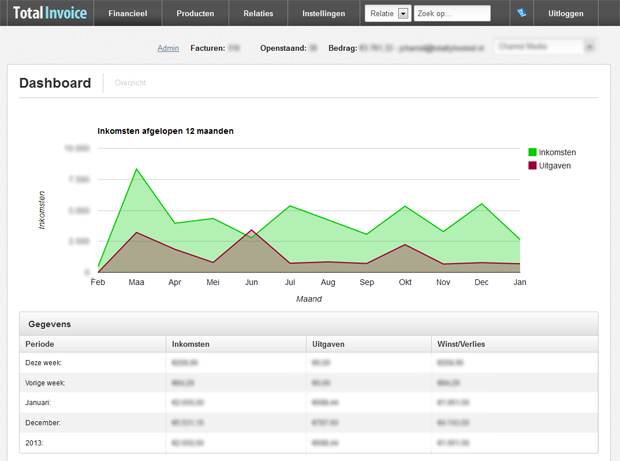Image resolution: width=620 pixels, height=461 pixels.
Task: Click the Bedrag label
Action: click(x=343, y=48)
